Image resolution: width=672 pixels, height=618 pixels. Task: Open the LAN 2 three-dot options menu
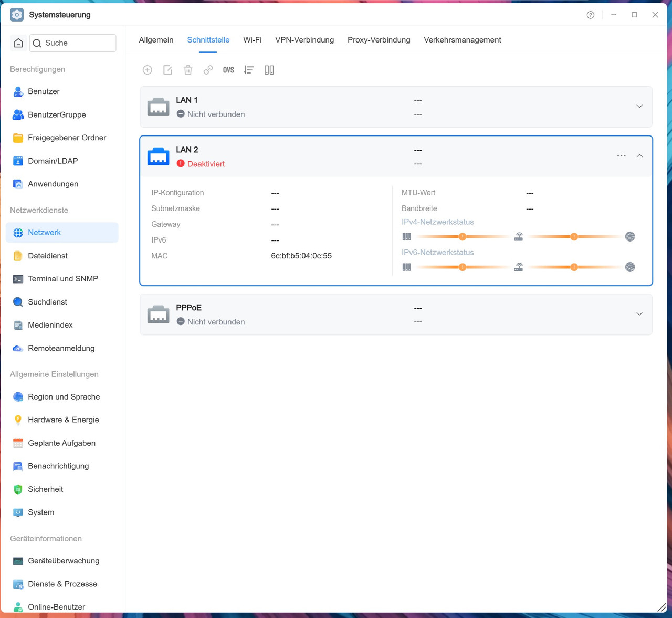[x=622, y=156]
